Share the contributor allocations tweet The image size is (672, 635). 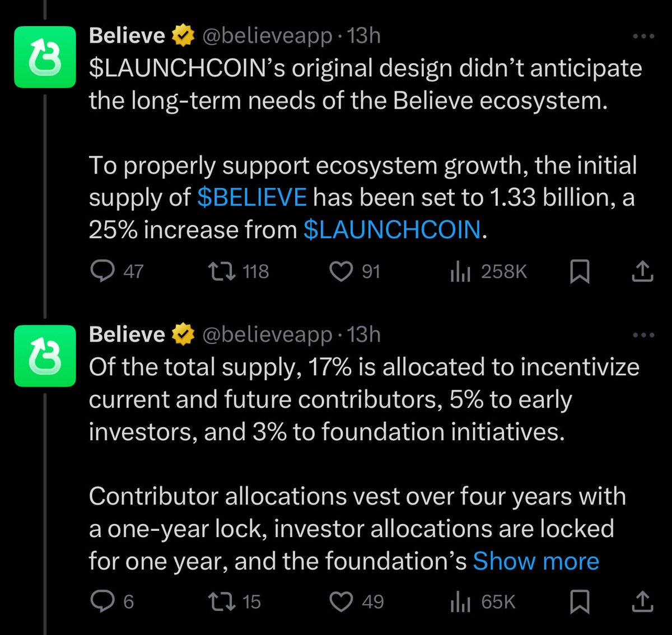[642, 602]
